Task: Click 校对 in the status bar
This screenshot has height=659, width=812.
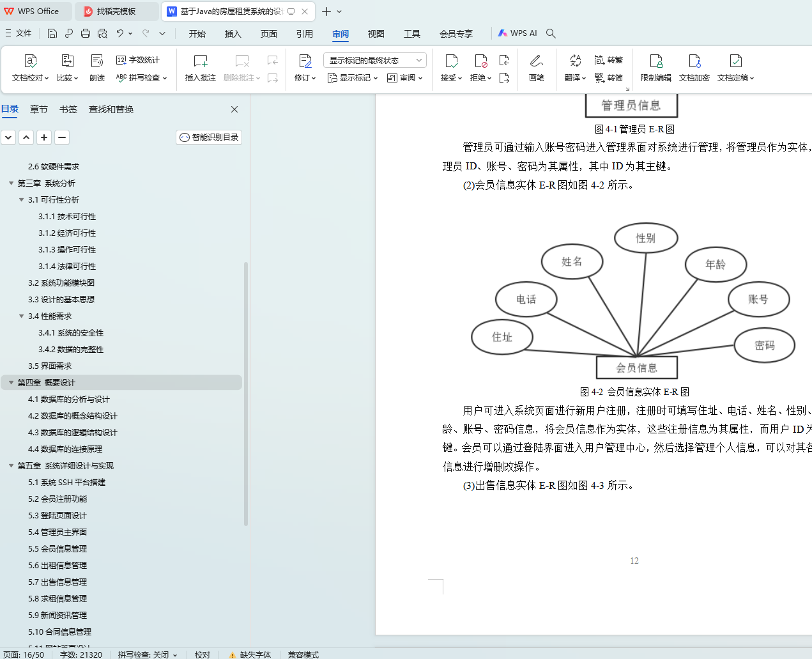Action: click(203, 655)
